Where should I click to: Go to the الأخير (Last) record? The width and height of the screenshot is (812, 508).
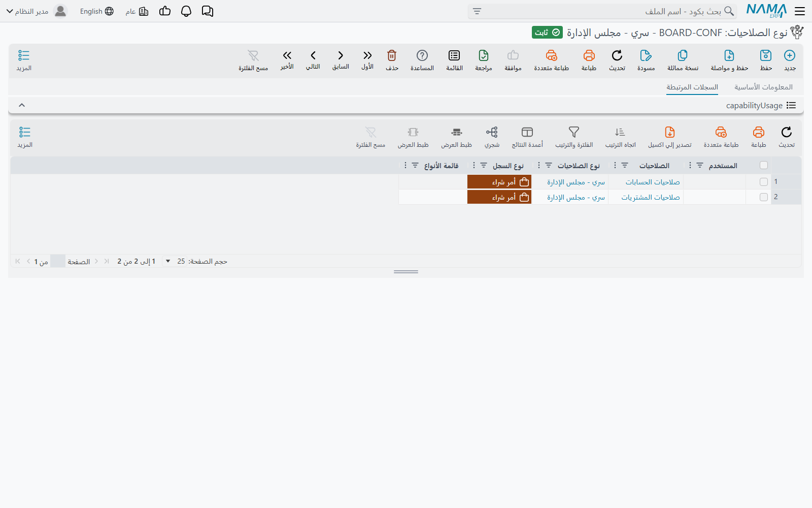click(287, 55)
